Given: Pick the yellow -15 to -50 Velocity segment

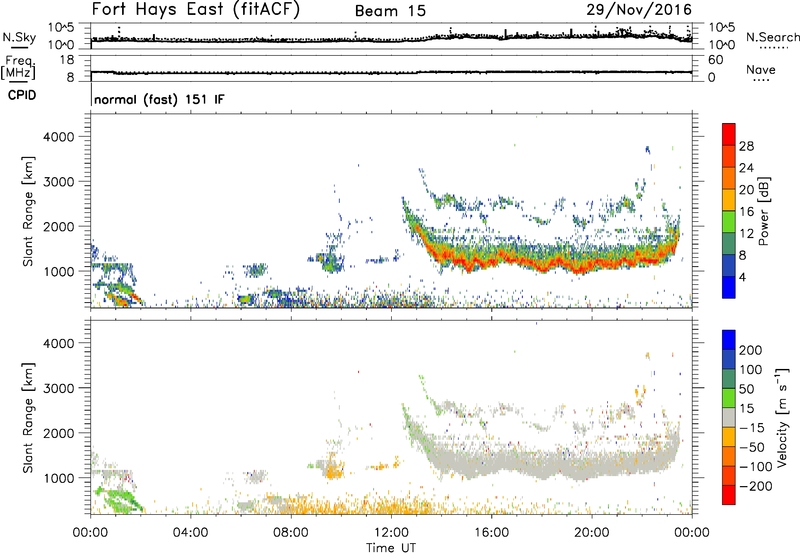Looking at the screenshot, I should coord(729,437).
